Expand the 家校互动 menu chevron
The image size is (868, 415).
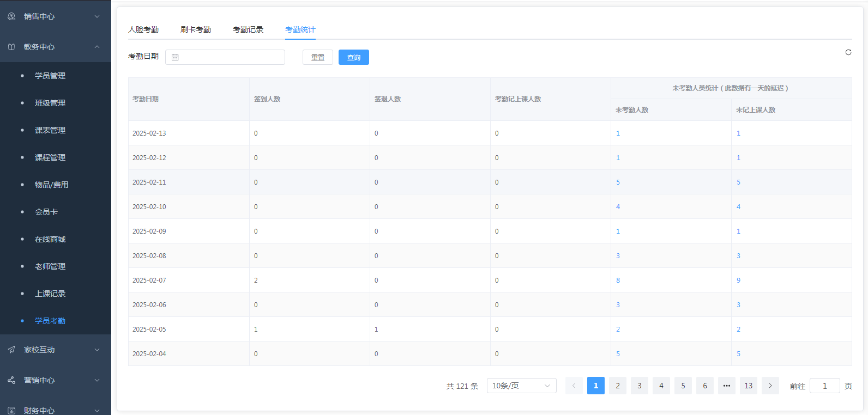[97, 350]
